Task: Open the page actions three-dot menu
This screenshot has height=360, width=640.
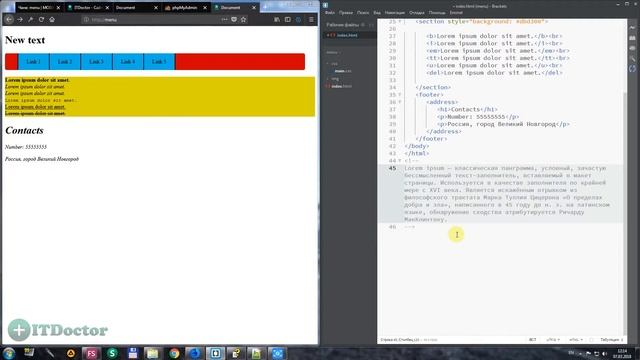Action: coord(224,19)
